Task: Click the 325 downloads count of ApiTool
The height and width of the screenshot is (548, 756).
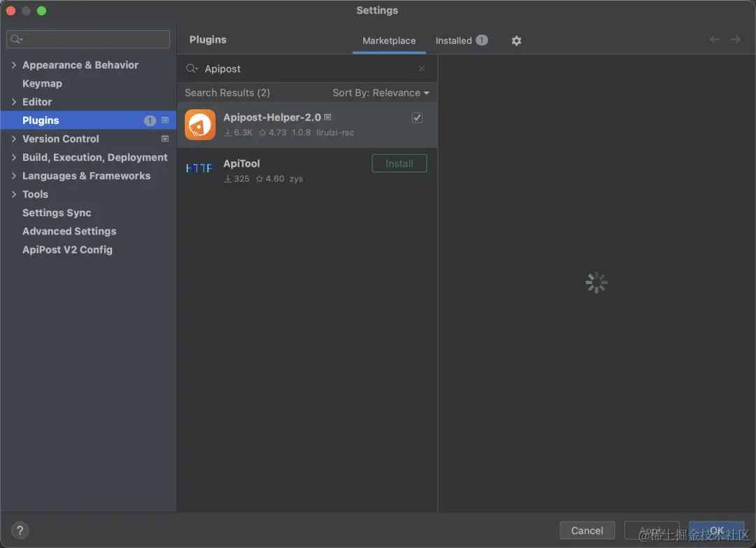Action: pos(237,178)
